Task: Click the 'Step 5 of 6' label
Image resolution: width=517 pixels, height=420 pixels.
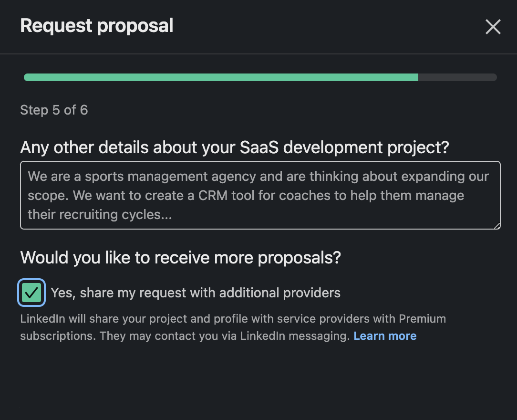Action: [53, 110]
